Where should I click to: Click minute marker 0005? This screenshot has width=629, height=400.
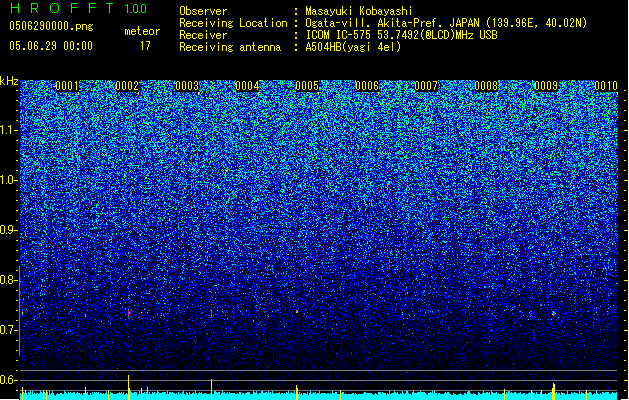point(307,86)
